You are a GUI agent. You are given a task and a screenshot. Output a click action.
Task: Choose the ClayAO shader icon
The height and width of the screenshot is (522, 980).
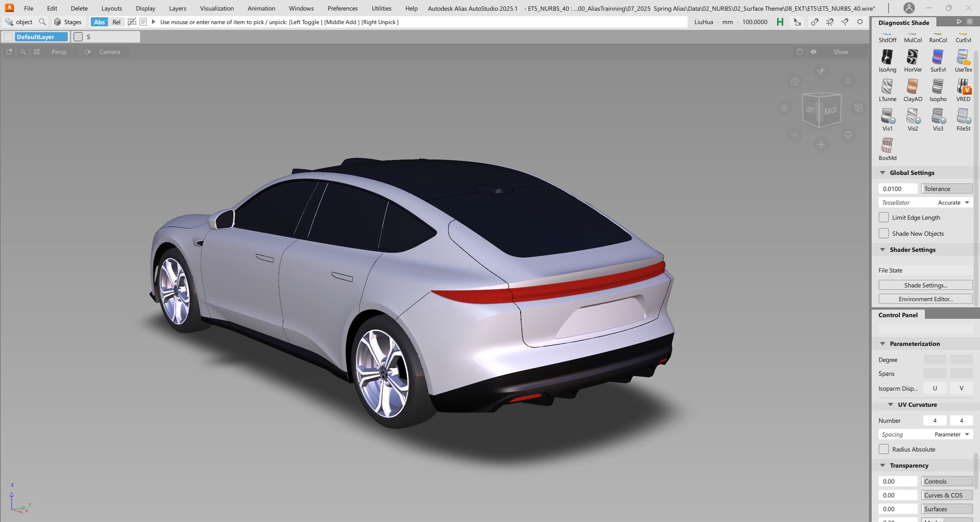(x=912, y=87)
